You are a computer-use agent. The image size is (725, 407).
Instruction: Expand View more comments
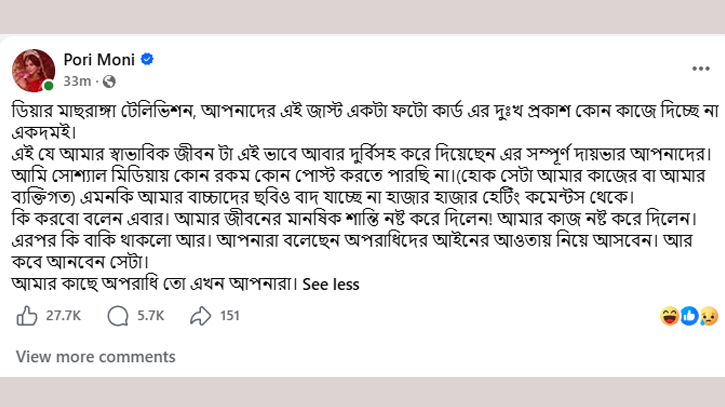tap(96, 357)
